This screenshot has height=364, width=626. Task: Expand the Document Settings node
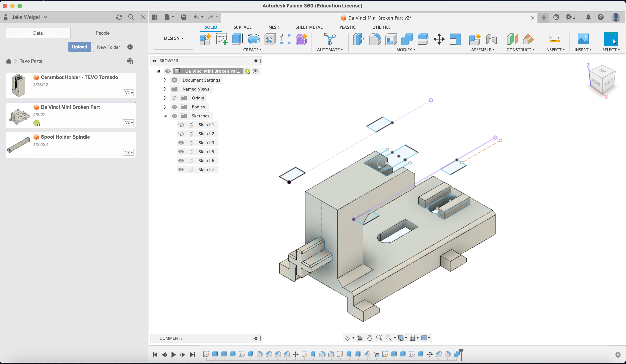coord(165,80)
